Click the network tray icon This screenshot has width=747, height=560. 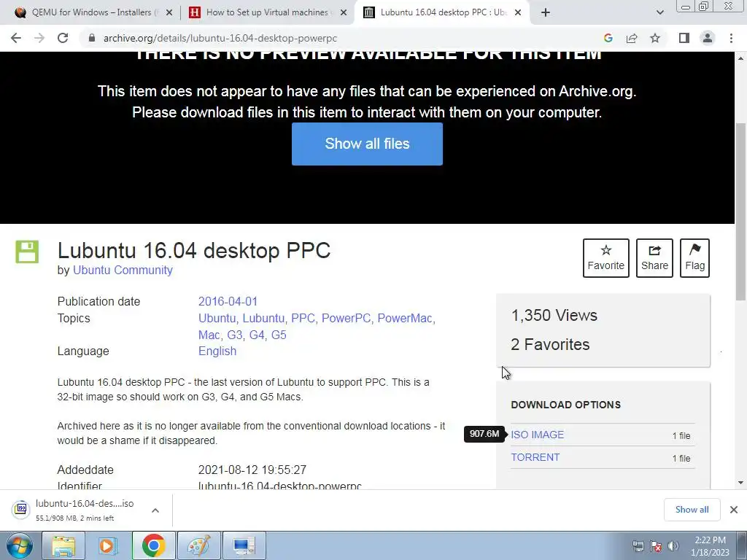point(638,545)
